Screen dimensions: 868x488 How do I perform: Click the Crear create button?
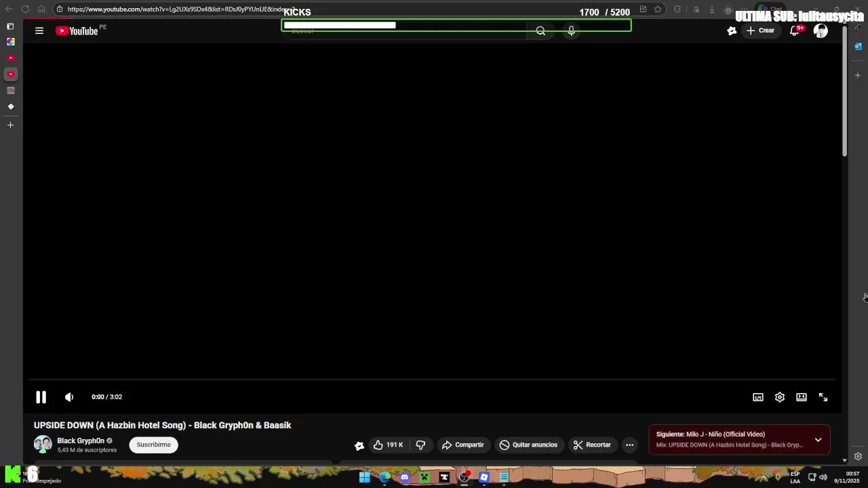pos(760,30)
